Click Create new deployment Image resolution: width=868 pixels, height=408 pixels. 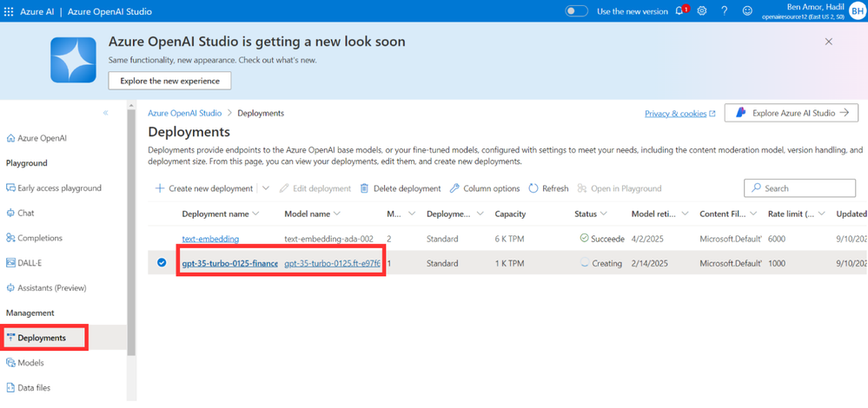click(x=204, y=188)
